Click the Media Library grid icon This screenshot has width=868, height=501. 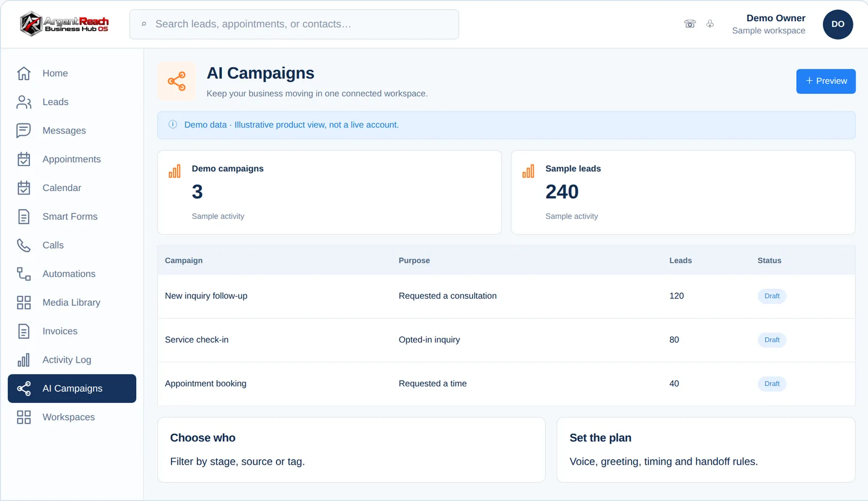[23, 303]
